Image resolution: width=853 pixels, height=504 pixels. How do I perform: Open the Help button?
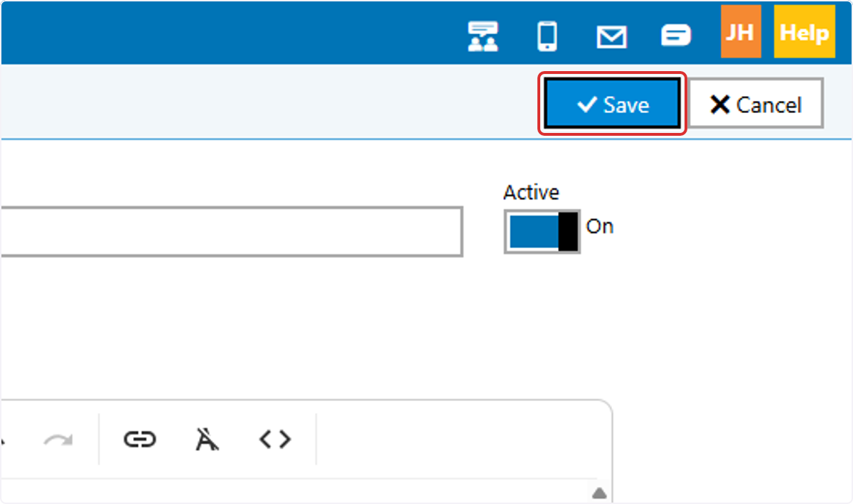click(x=804, y=32)
